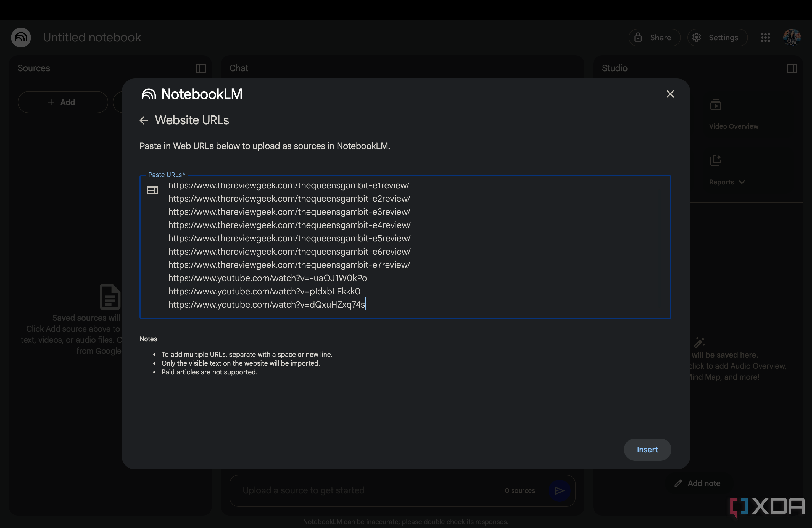Viewport: 812px width, 528px height.
Task: Click the thequeensgambit-e2review URL line
Action: click(x=289, y=199)
